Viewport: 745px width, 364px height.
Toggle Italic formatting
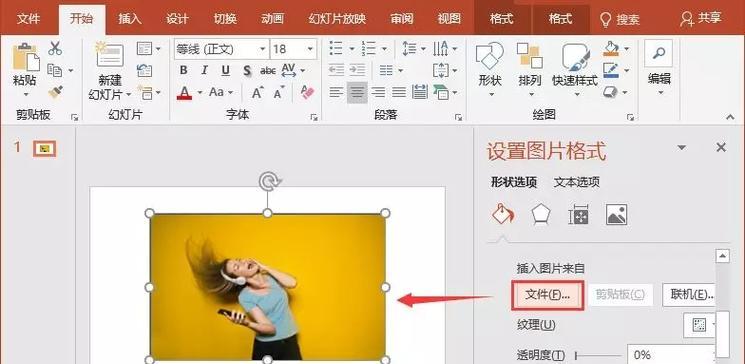click(x=204, y=70)
